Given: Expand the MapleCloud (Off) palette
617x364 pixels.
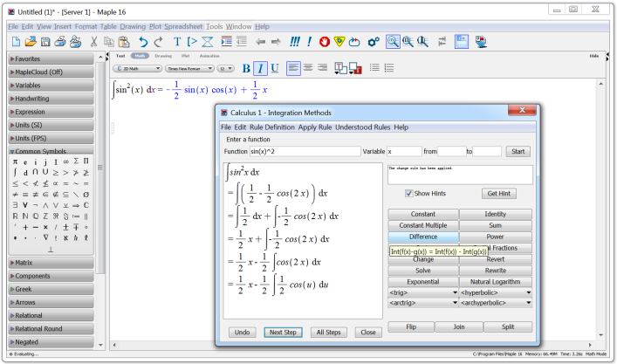Looking at the screenshot, I should (51, 72).
